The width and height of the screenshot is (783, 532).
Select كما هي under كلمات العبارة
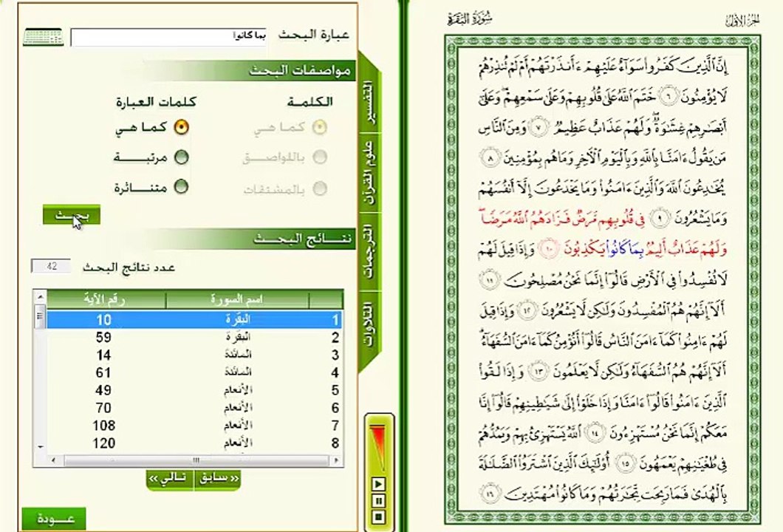pos(181,127)
